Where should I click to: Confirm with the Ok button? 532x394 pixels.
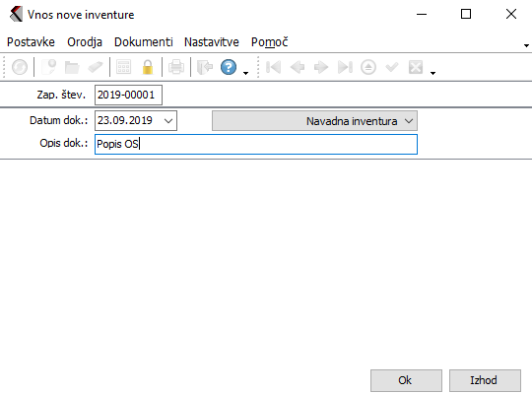click(406, 380)
